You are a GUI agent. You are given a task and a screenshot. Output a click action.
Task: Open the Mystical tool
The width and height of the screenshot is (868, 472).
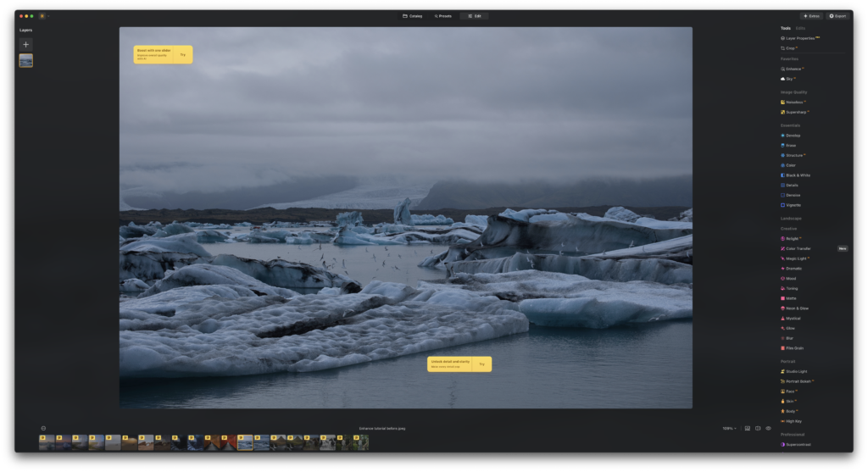pyautogui.click(x=791, y=318)
